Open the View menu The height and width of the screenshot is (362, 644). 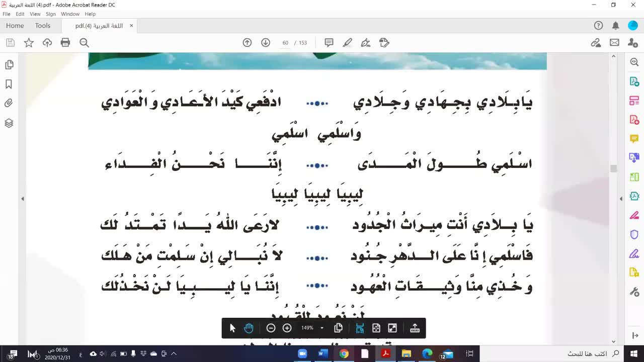35,14
